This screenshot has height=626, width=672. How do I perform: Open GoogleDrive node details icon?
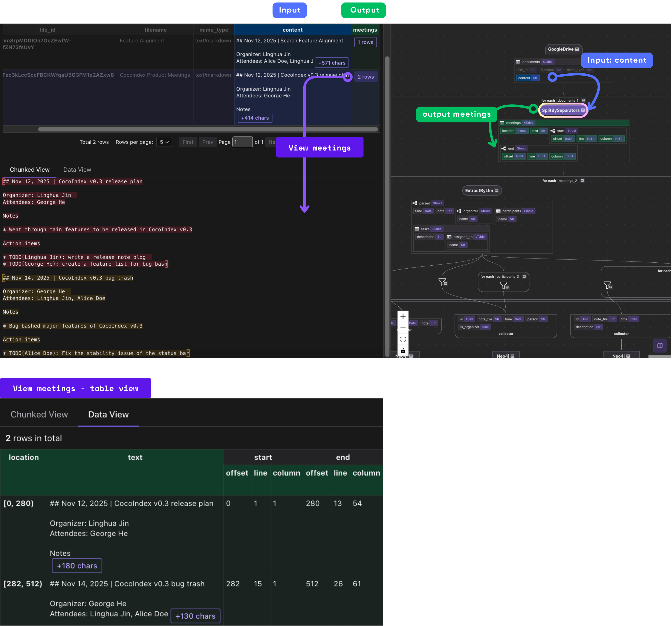(x=577, y=49)
